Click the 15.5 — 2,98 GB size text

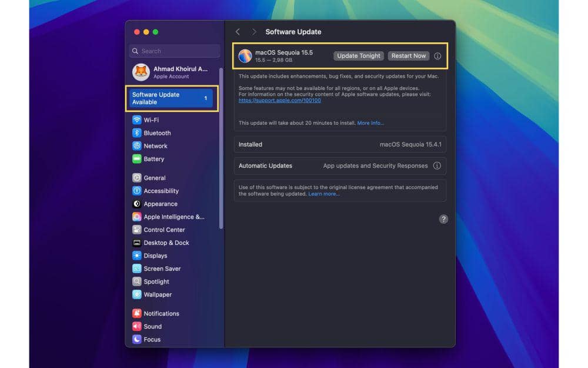pos(274,60)
